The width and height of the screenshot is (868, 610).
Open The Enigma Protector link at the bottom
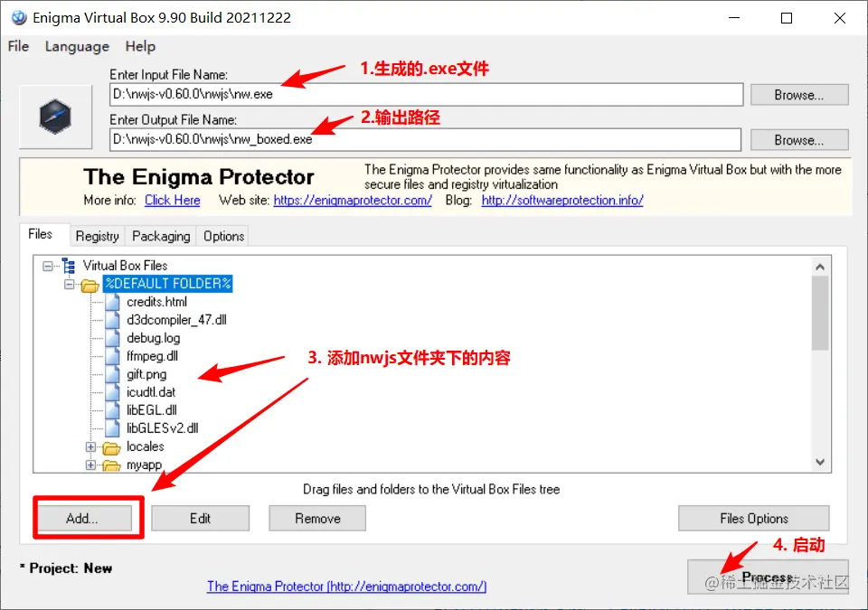346,587
